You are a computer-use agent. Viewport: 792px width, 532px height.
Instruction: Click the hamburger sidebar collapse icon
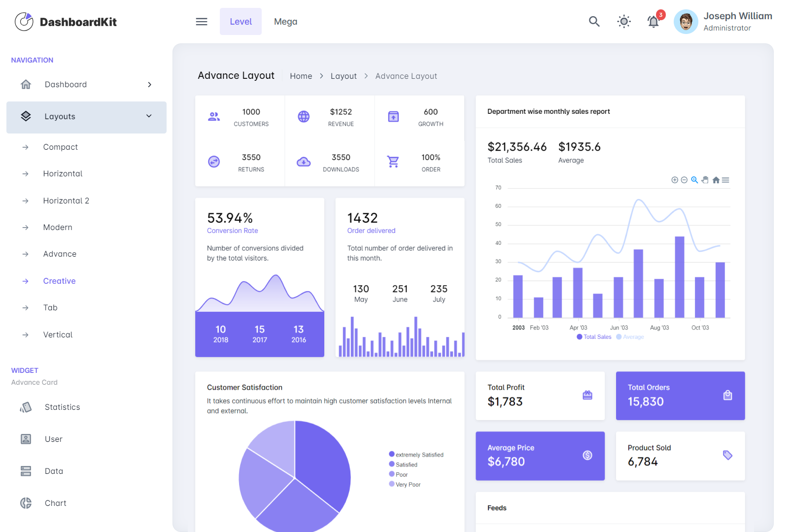[x=202, y=22]
